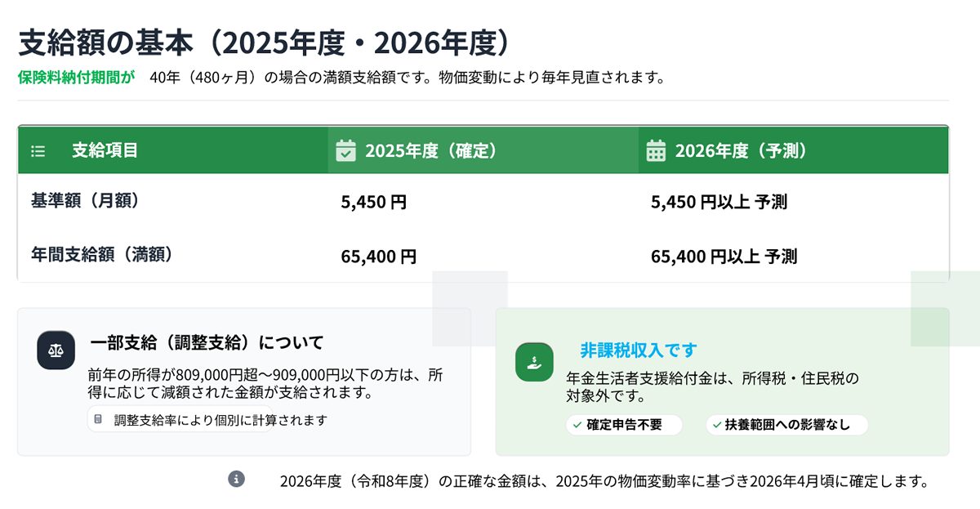Click the hand-with-coin icon in the green card

tap(534, 362)
